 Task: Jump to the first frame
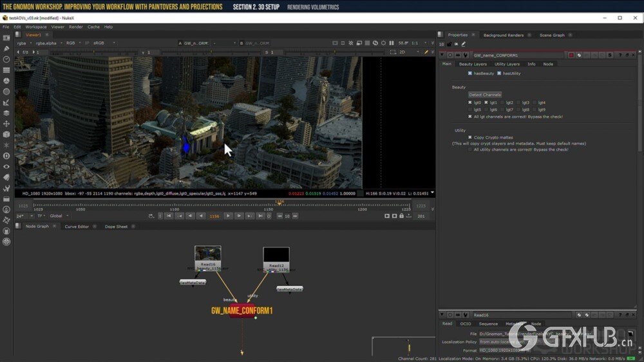click(169, 216)
